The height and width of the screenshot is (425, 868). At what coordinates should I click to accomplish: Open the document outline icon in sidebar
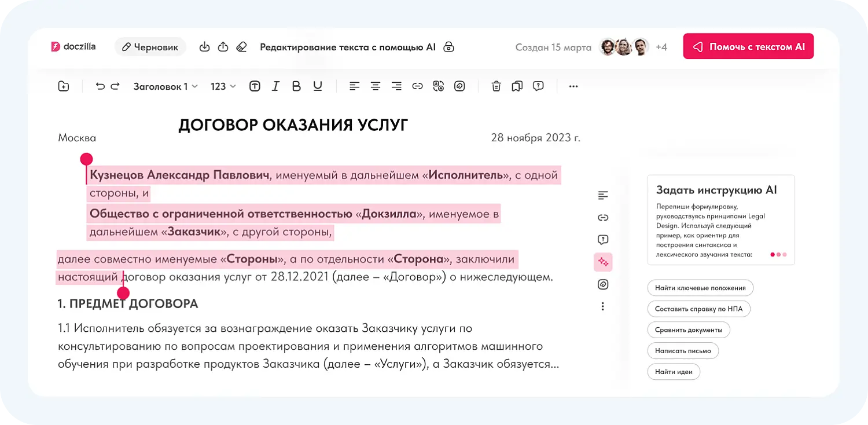(x=603, y=195)
